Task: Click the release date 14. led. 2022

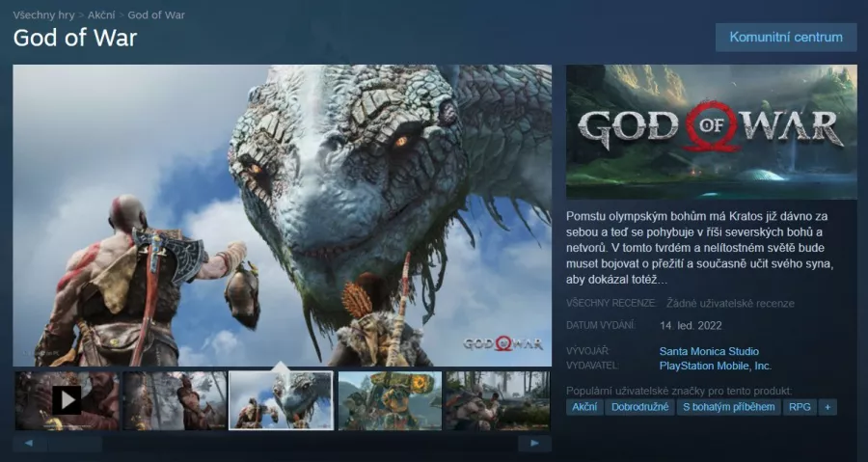Action: pos(691,325)
